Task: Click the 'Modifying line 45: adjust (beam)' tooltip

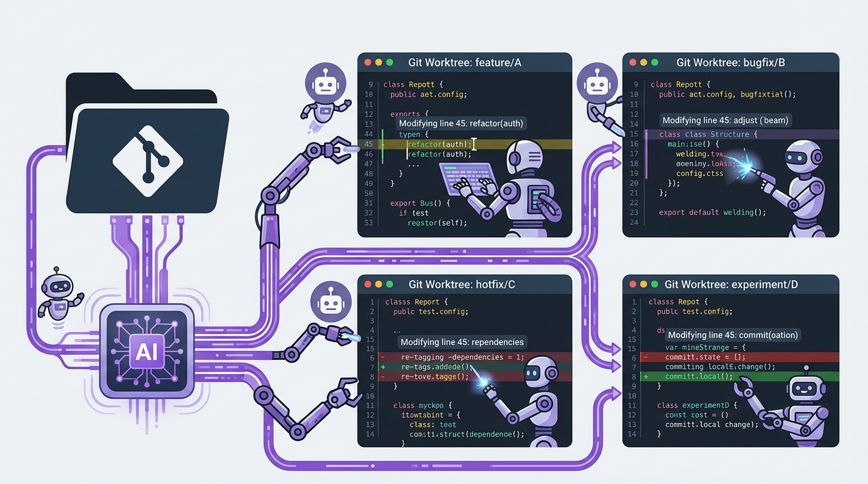Action: 725,120
